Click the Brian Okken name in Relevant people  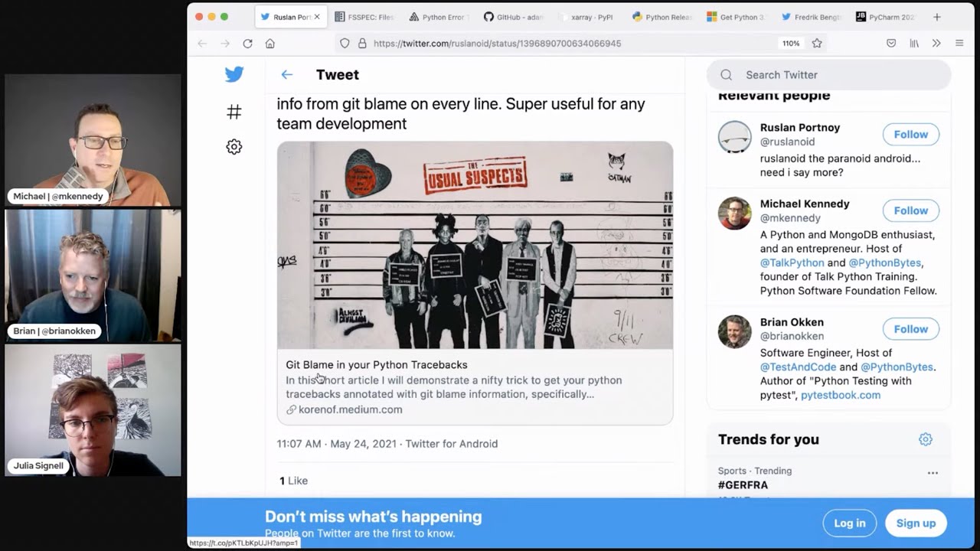792,323
